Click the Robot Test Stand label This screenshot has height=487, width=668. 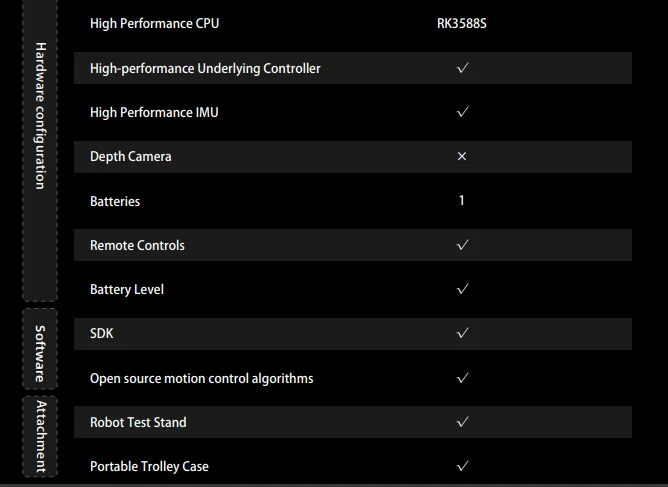point(138,422)
